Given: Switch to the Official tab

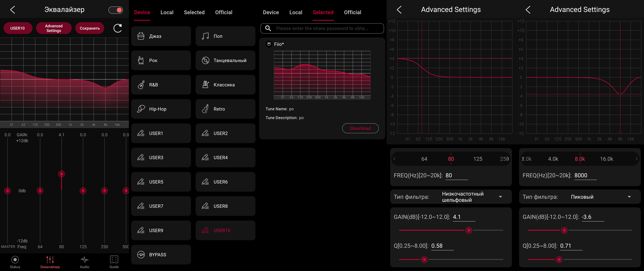Looking at the screenshot, I should pyautogui.click(x=223, y=13).
